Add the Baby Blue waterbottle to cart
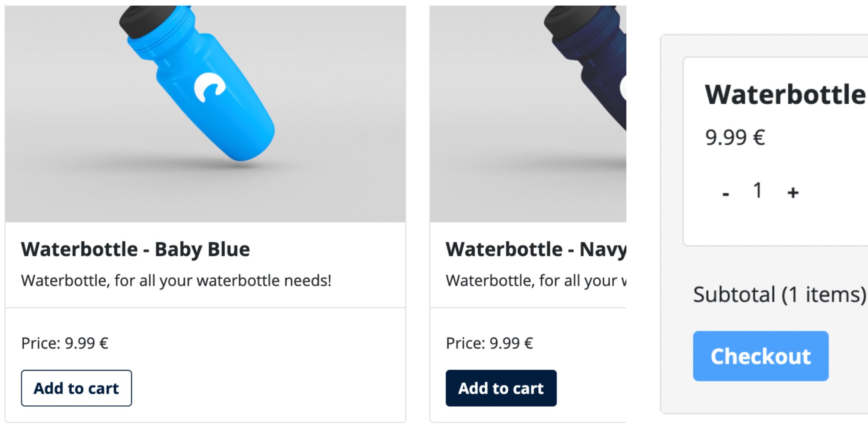The height and width of the screenshot is (431, 868). click(76, 388)
